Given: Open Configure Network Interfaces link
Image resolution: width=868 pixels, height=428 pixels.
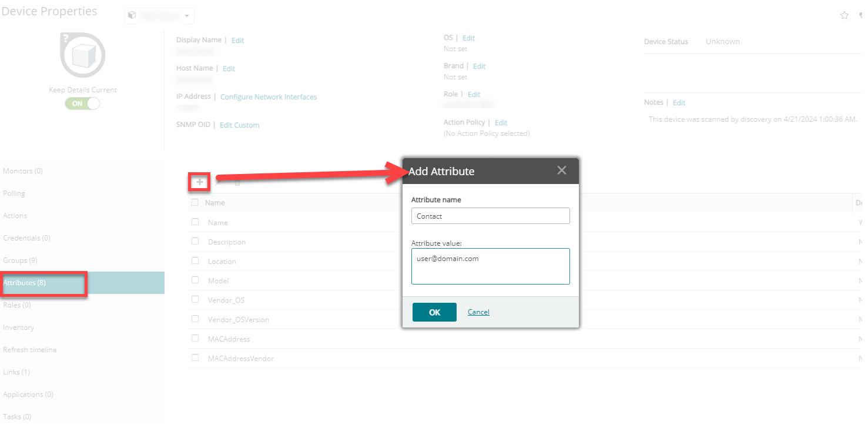Looking at the screenshot, I should [x=269, y=97].
